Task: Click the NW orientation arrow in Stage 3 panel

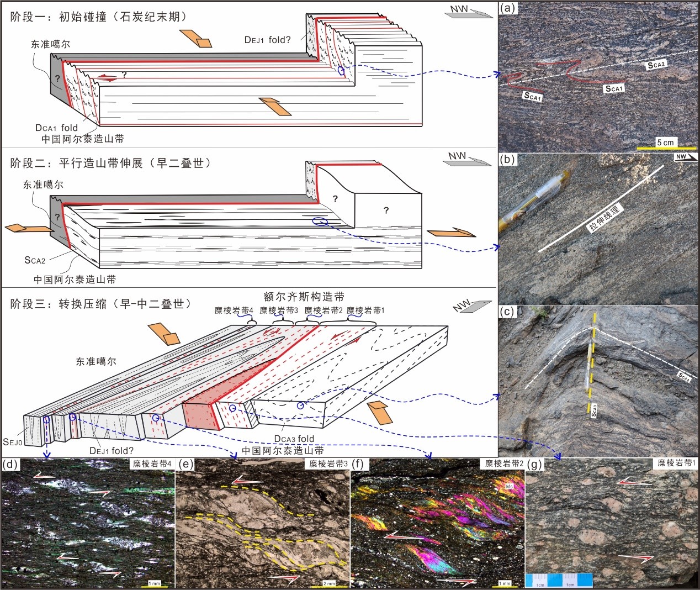Action: pyautogui.click(x=471, y=305)
